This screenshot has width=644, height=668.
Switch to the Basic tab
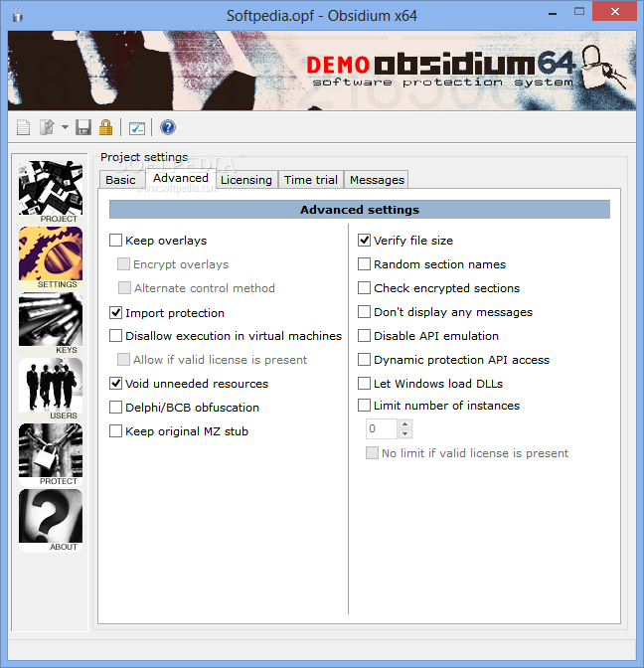coord(120,180)
